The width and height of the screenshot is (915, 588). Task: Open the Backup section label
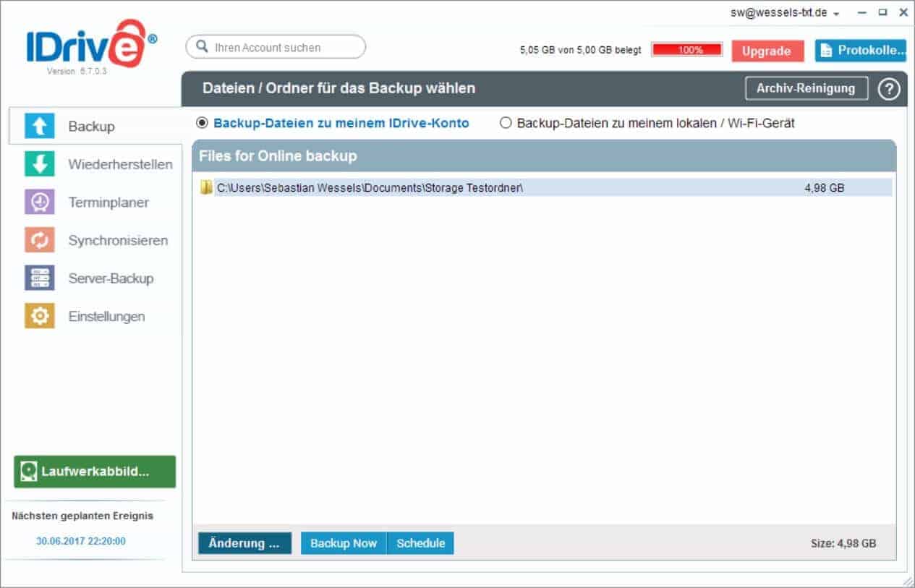click(91, 127)
